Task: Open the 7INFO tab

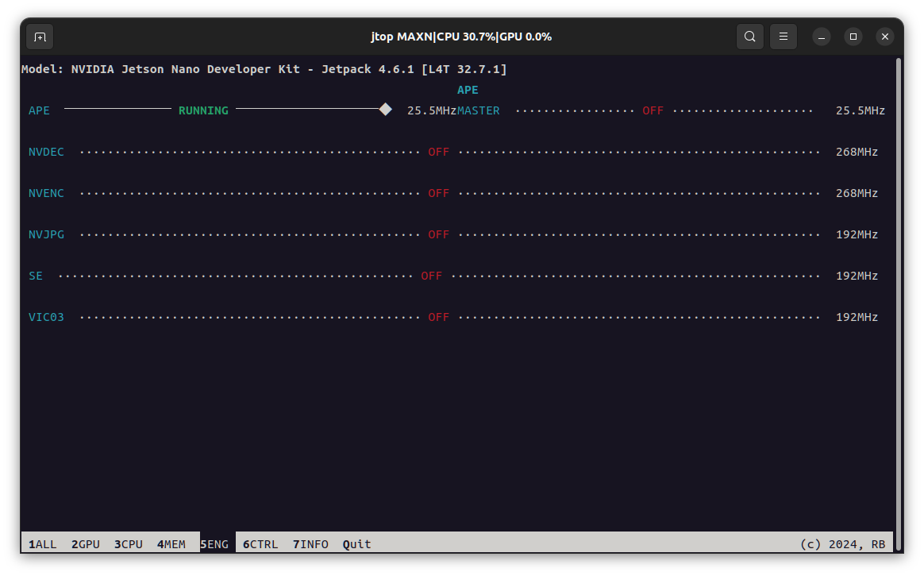Action: (310, 544)
